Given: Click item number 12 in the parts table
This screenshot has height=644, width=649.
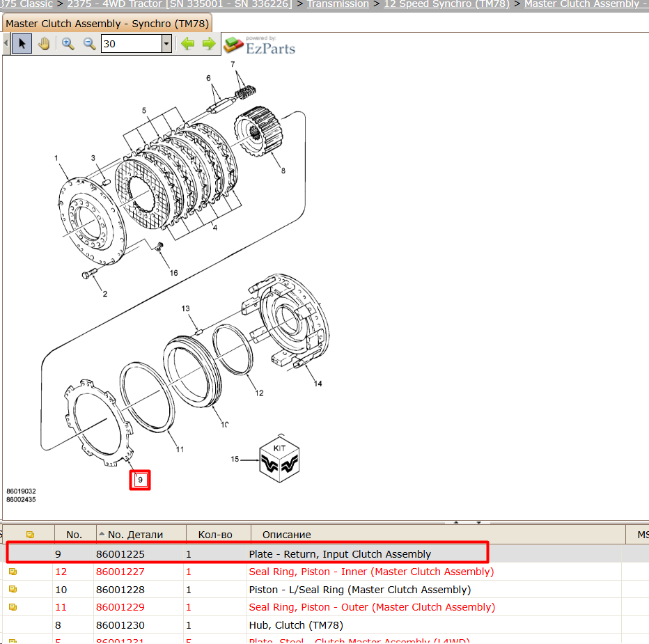Looking at the screenshot, I should pos(61,572).
